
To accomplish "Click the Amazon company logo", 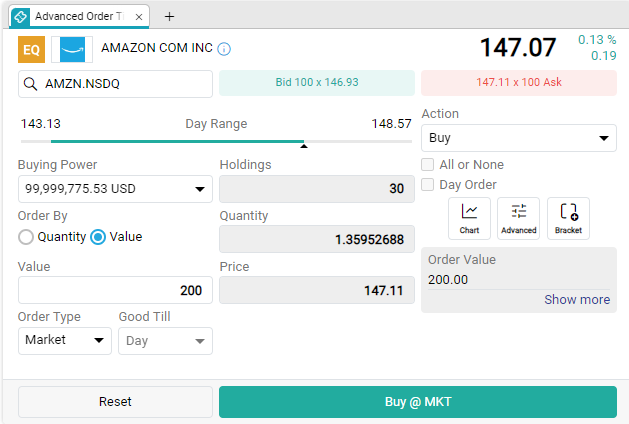I will click(x=72, y=49).
